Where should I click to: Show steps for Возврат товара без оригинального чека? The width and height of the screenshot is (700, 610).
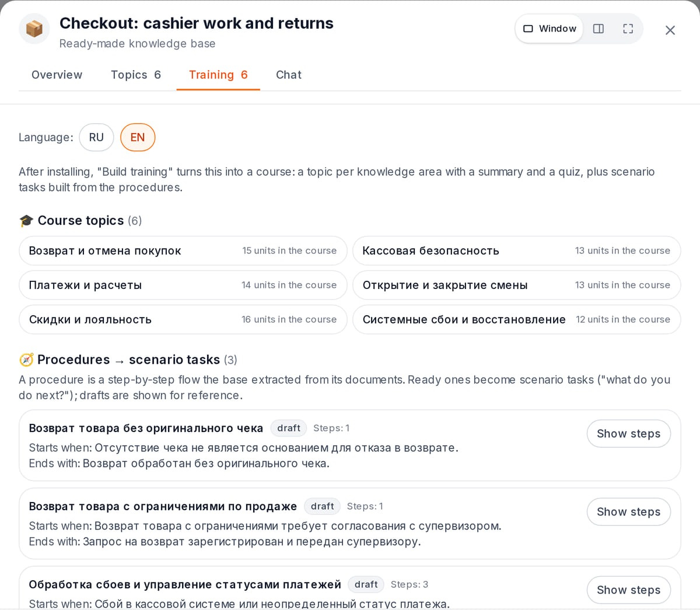(x=629, y=434)
